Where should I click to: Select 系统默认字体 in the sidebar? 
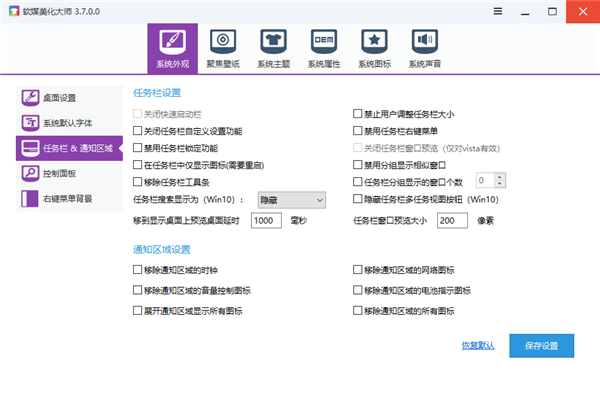(x=69, y=123)
